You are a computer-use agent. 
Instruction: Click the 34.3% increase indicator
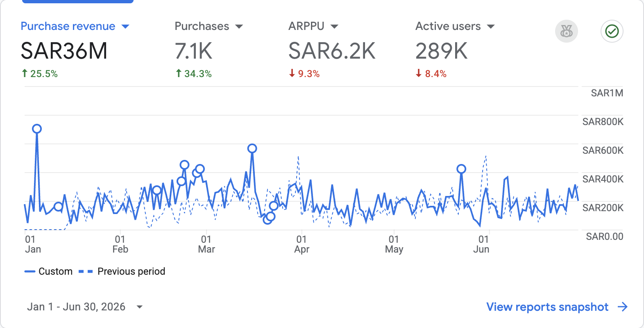coord(194,74)
